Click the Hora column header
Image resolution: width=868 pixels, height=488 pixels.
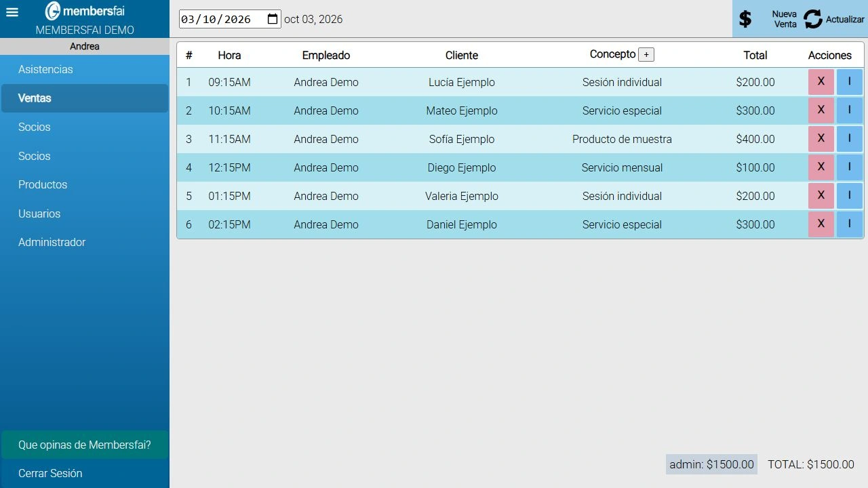click(229, 56)
